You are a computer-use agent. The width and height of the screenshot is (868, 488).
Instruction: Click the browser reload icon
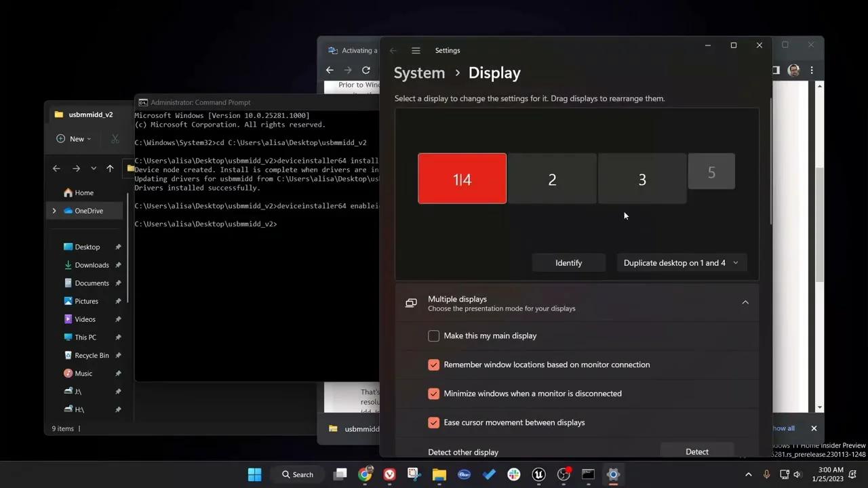coord(366,70)
